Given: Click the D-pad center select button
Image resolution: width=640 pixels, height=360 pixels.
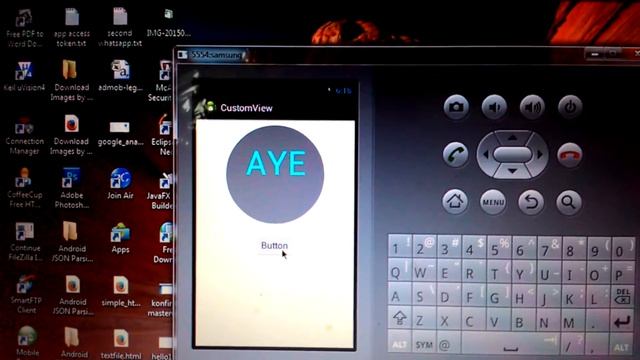Looking at the screenshot, I should click(x=512, y=155).
